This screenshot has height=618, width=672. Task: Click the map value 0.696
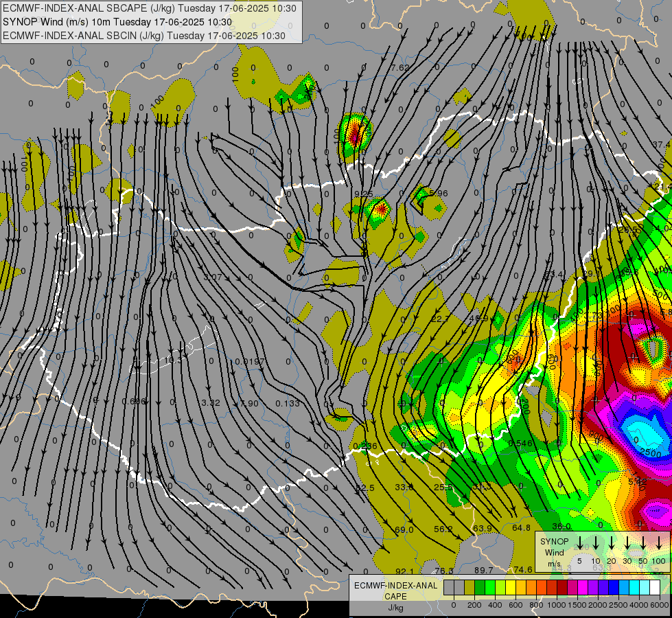(133, 402)
